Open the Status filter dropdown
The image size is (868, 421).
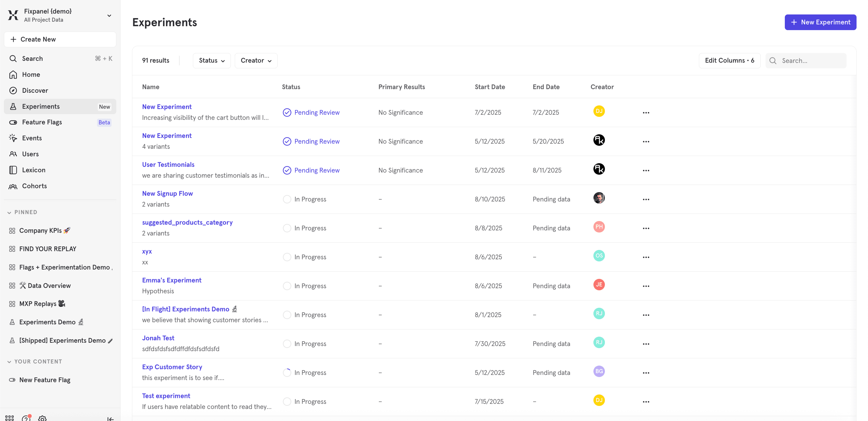click(212, 61)
